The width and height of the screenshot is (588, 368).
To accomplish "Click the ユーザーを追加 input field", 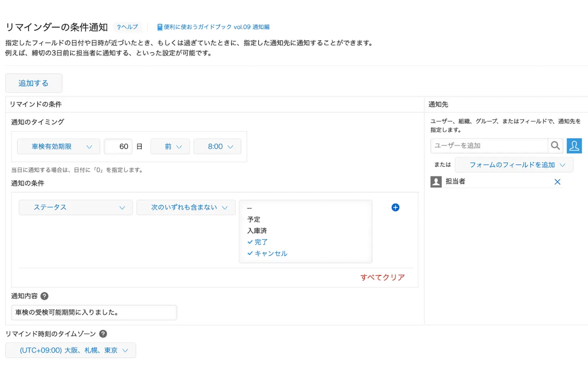I will point(489,146).
